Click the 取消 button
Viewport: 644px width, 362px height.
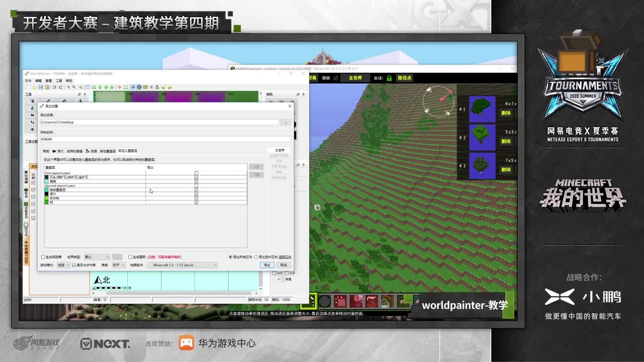pos(284,265)
